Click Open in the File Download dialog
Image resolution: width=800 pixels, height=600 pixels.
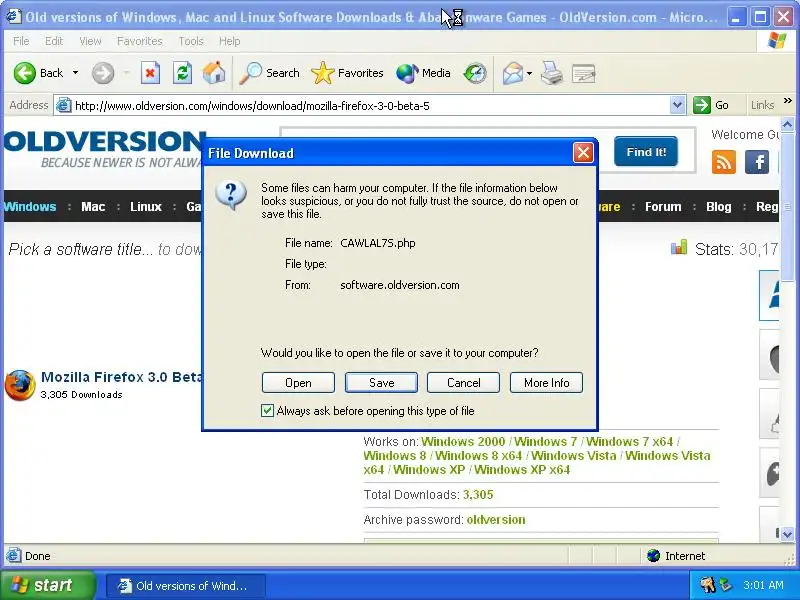pos(298,383)
